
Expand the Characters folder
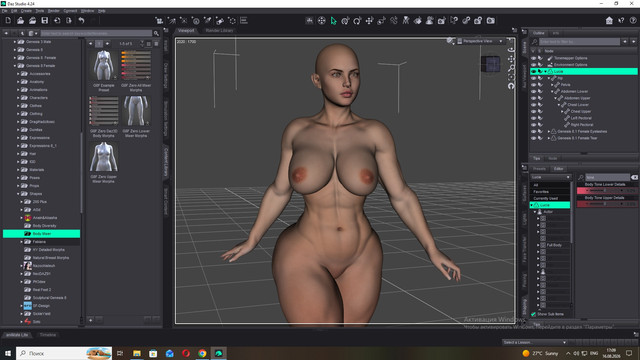pyautogui.click(x=18, y=98)
